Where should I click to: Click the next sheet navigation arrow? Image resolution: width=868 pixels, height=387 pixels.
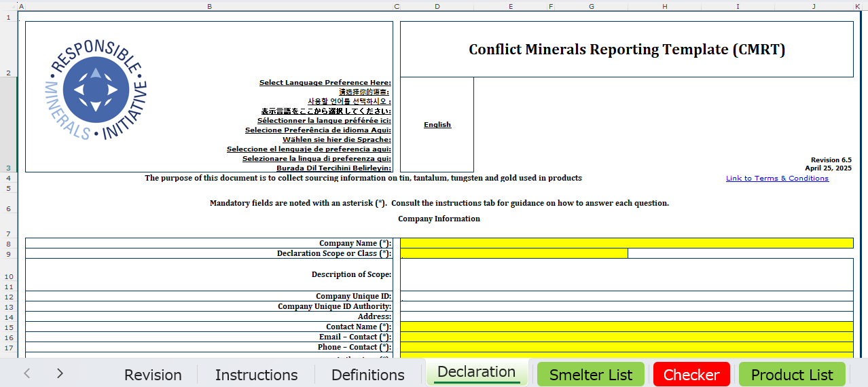[60, 373]
